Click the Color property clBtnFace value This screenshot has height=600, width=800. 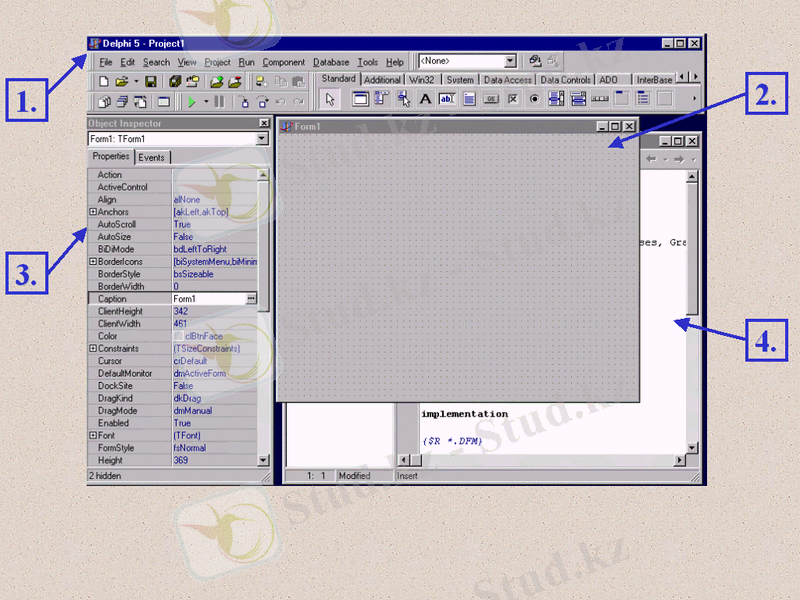click(202, 336)
